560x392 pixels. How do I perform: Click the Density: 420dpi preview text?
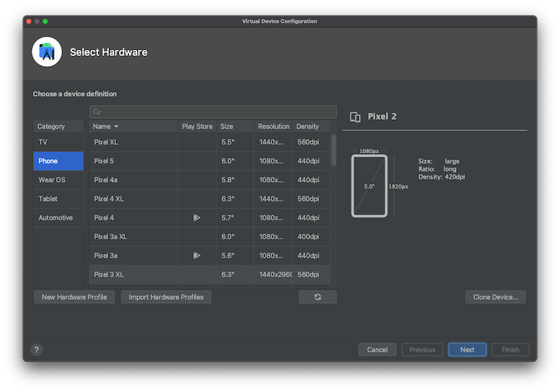(x=442, y=177)
